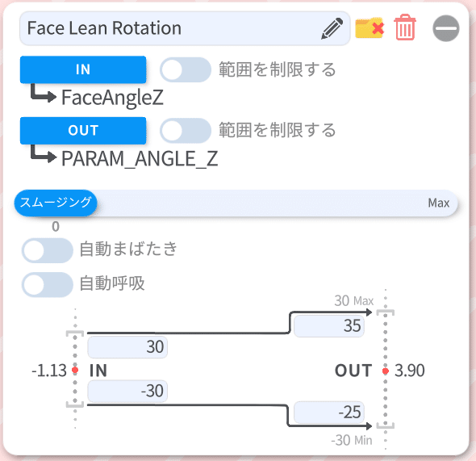476x461 pixels.
Task: Collapse panel with gray minus icon
Action: coord(446,28)
